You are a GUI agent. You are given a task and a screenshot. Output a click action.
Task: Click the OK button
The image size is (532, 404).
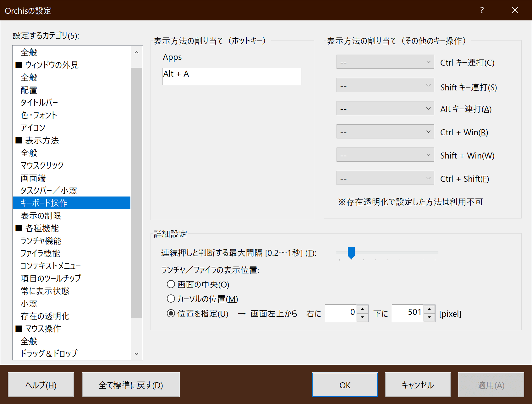(x=345, y=385)
